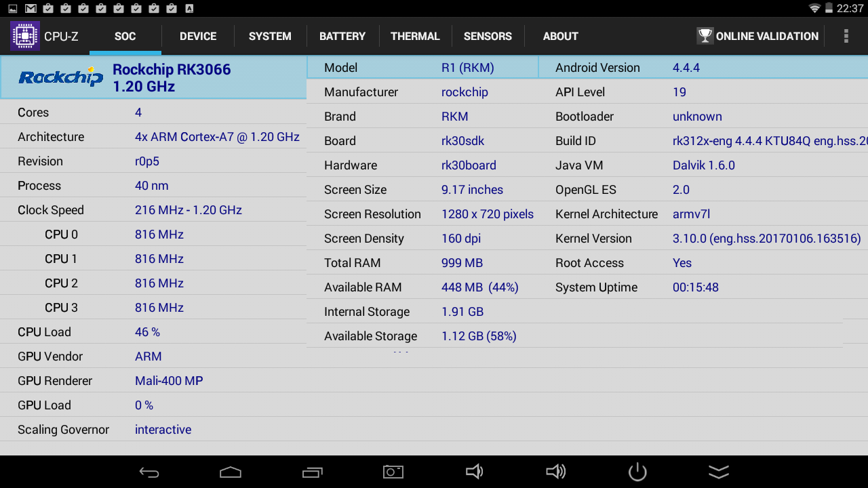
Task: Tap the power icon in navigation bar
Action: point(637,472)
